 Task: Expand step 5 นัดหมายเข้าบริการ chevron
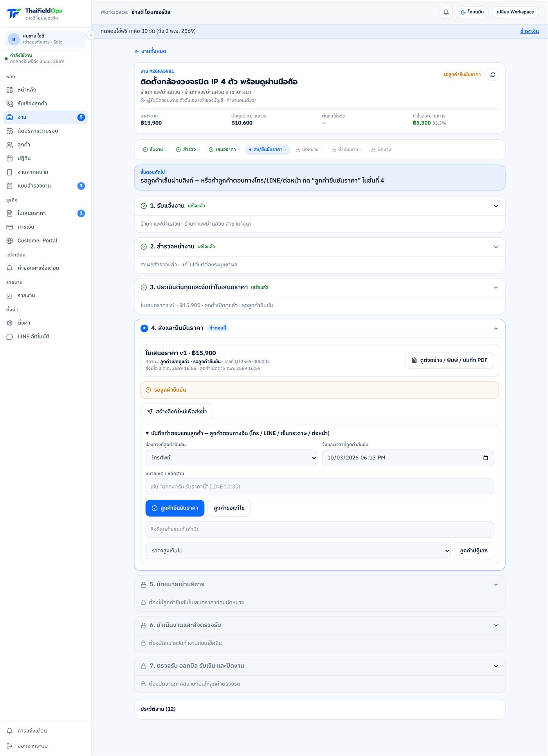point(496,584)
